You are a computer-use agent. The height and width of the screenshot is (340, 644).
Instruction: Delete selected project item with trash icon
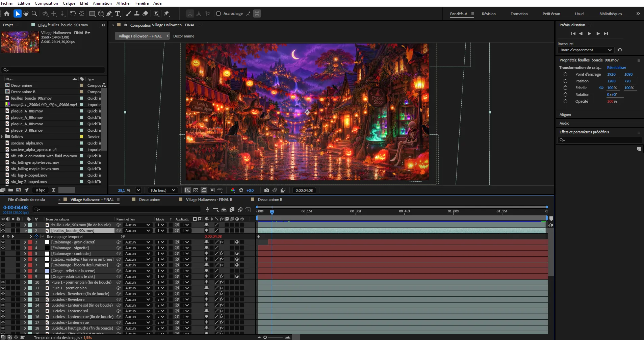pyautogui.click(x=53, y=190)
